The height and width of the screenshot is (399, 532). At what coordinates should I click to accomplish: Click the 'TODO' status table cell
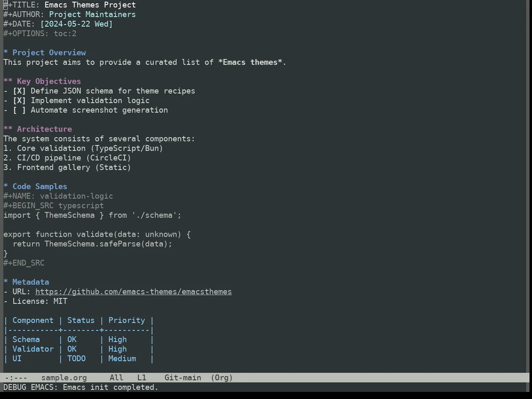pyautogui.click(x=76, y=359)
